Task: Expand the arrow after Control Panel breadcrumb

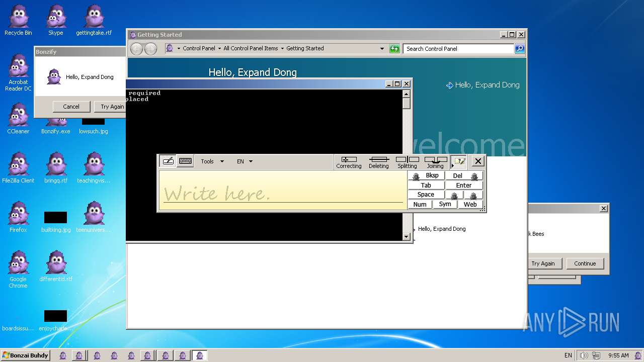Action: tap(219, 49)
